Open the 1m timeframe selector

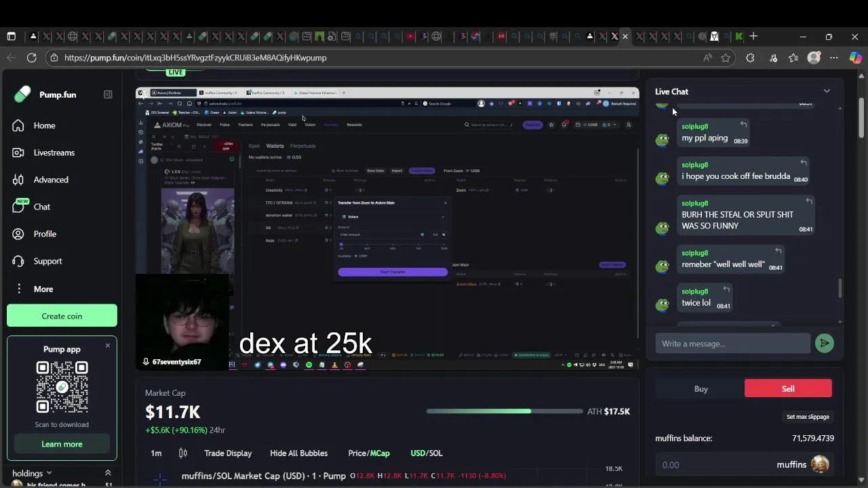click(x=156, y=453)
